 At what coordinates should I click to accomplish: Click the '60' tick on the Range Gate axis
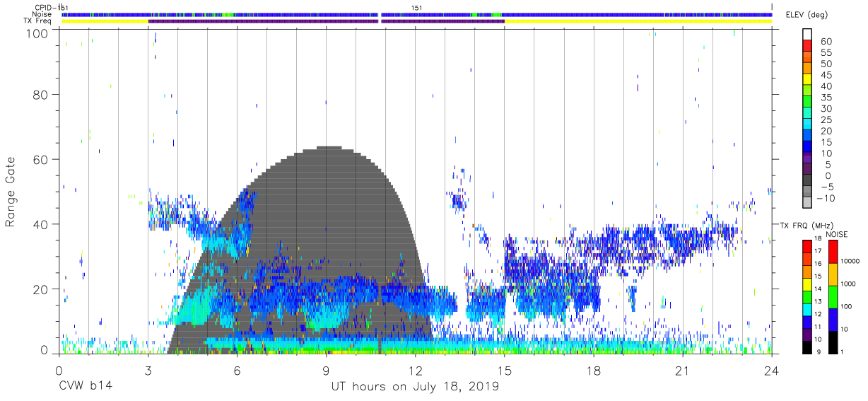(40, 159)
